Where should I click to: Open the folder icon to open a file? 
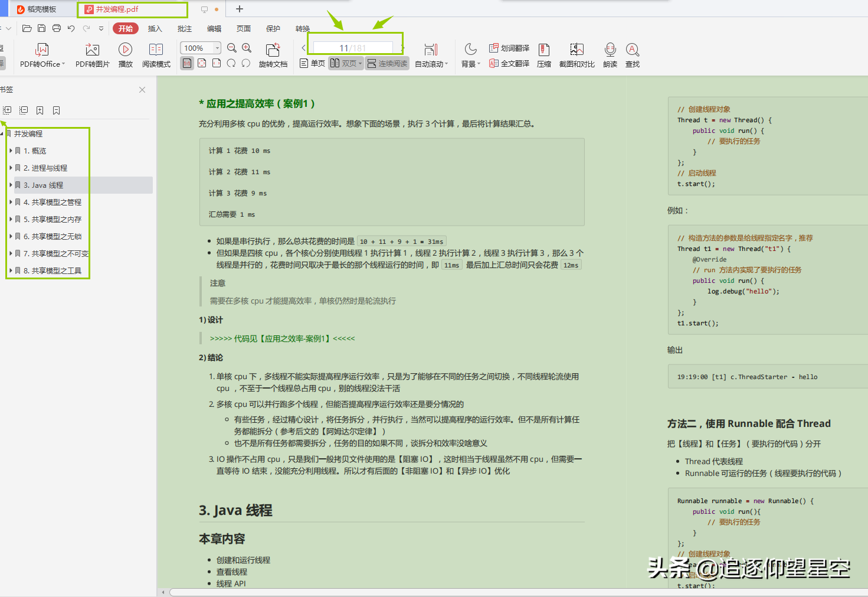[27, 28]
